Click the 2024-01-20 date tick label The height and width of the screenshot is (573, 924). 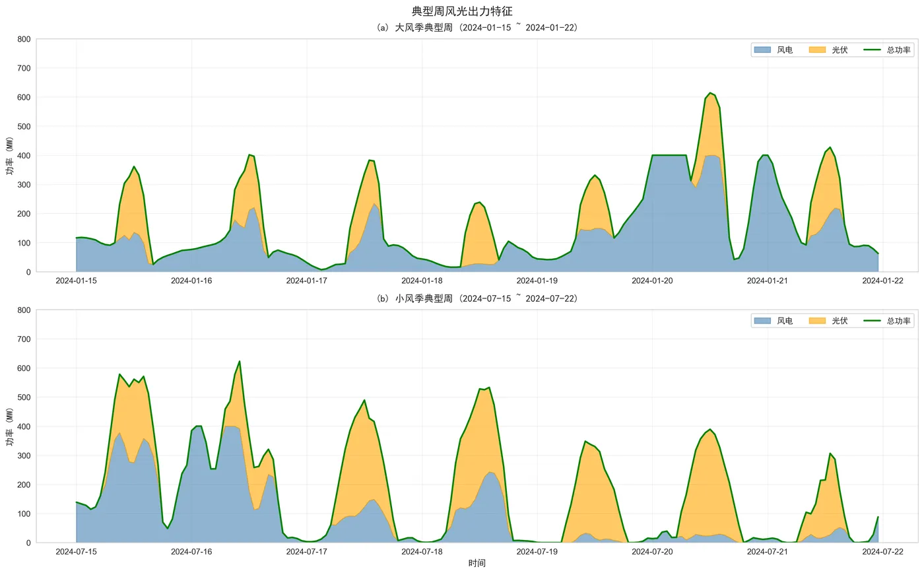click(x=653, y=281)
